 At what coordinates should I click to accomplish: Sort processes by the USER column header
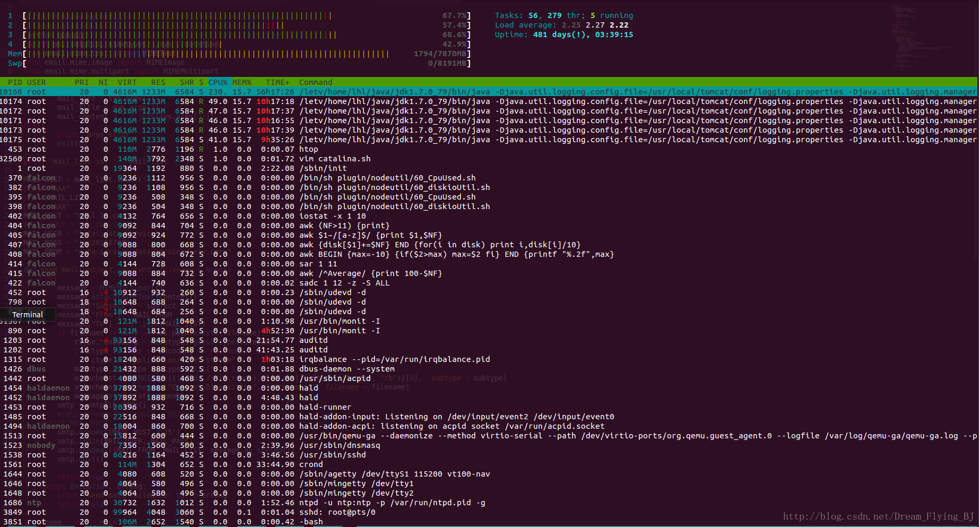click(x=36, y=82)
